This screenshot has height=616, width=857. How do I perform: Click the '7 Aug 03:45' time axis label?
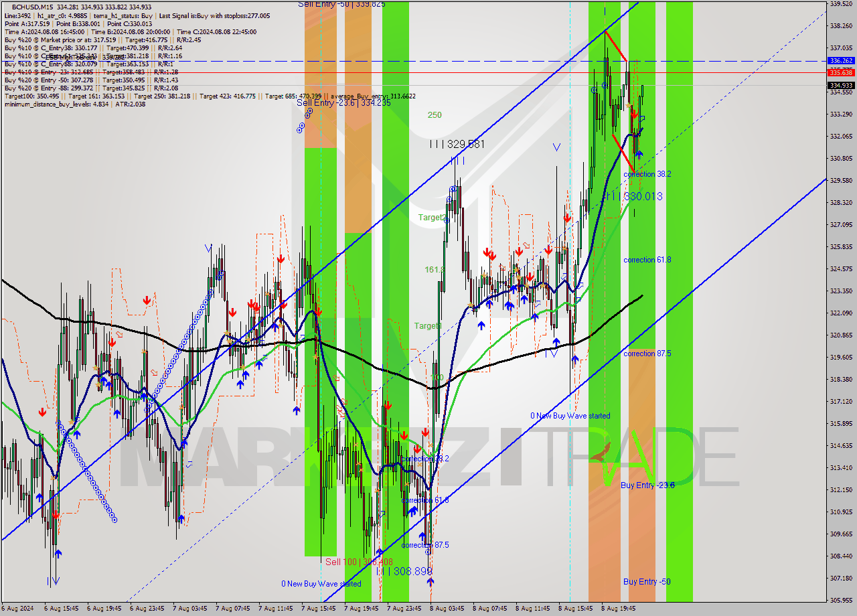click(191, 609)
